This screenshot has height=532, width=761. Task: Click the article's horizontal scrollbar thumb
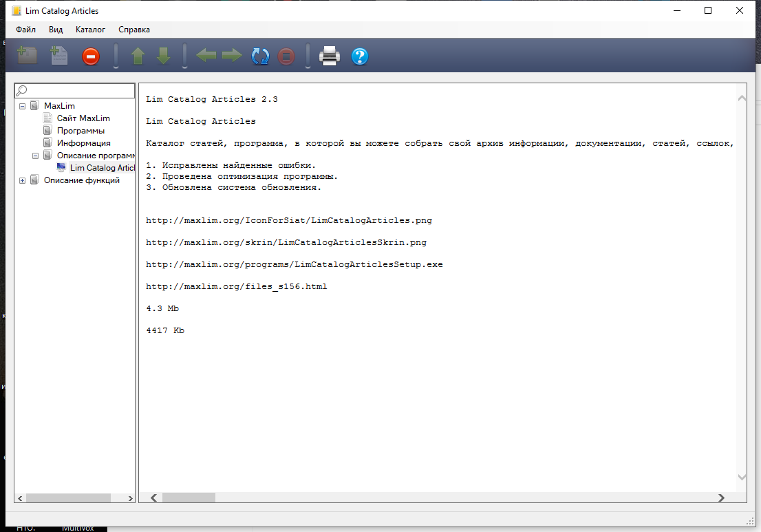189,498
